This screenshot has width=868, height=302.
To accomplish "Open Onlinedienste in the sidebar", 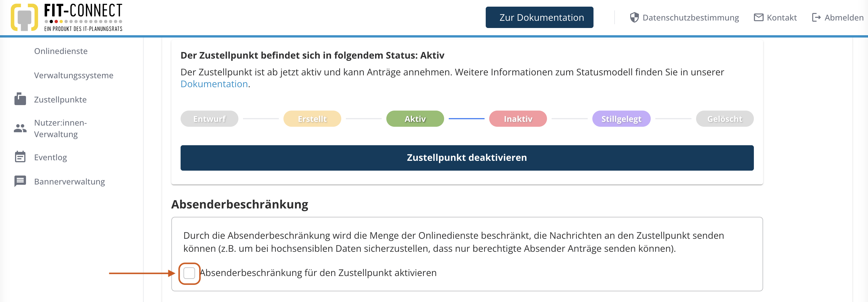I will pyautogui.click(x=61, y=51).
